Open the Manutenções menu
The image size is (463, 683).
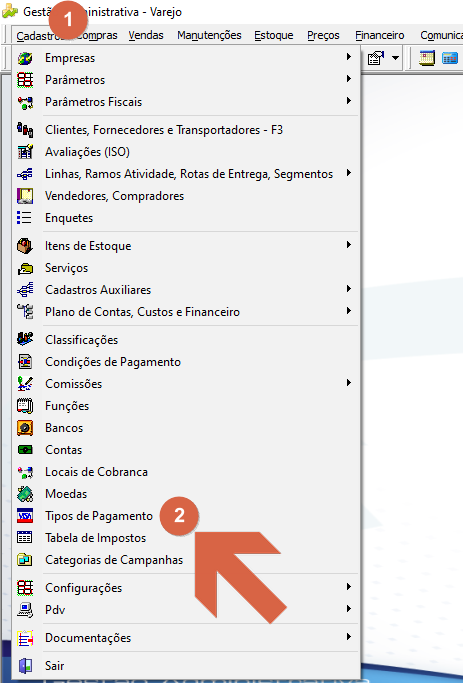click(209, 35)
